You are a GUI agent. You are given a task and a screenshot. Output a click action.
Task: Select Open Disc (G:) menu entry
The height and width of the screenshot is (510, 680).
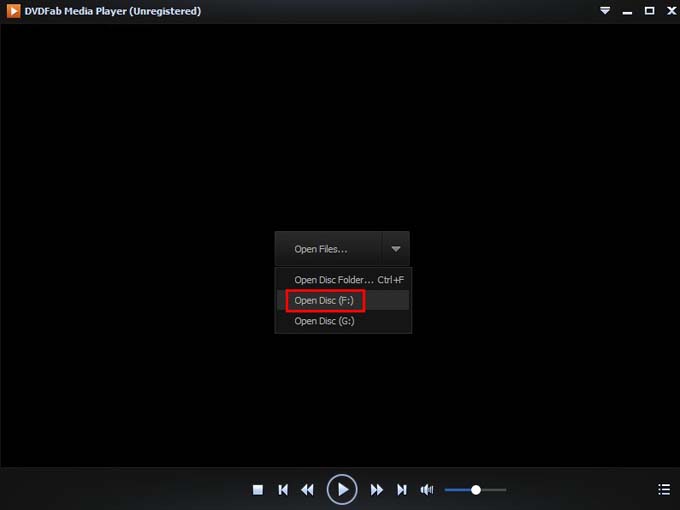[x=343, y=321]
